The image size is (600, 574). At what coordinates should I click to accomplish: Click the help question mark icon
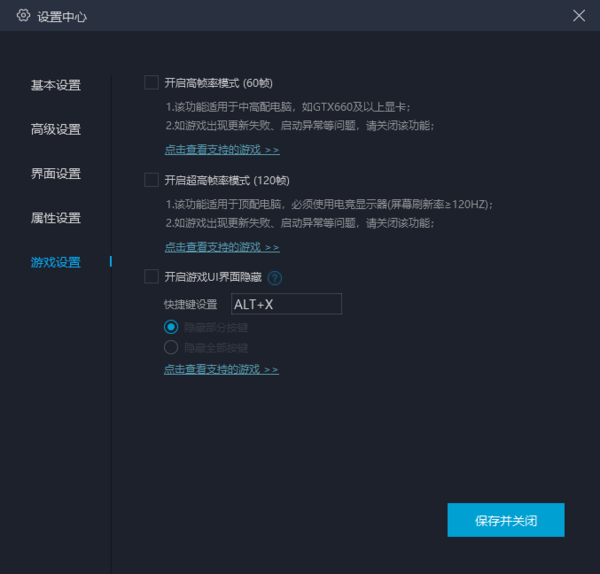tap(275, 278)
